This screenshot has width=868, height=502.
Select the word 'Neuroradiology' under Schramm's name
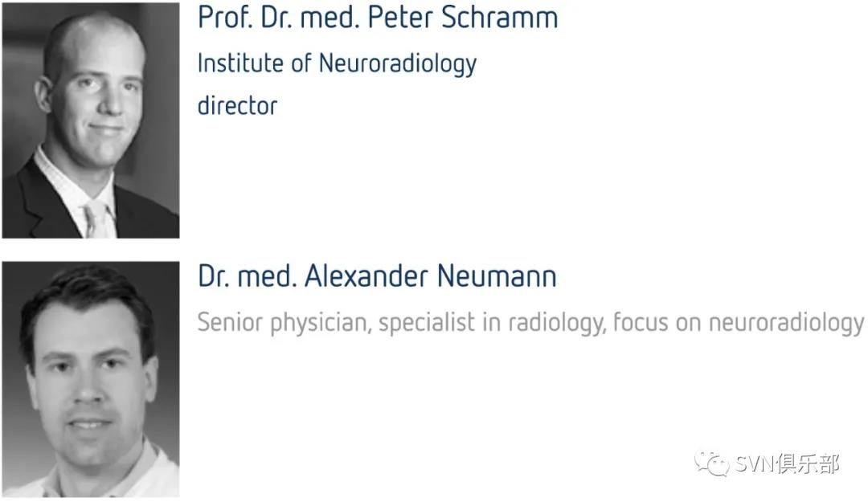coord(398,64)
